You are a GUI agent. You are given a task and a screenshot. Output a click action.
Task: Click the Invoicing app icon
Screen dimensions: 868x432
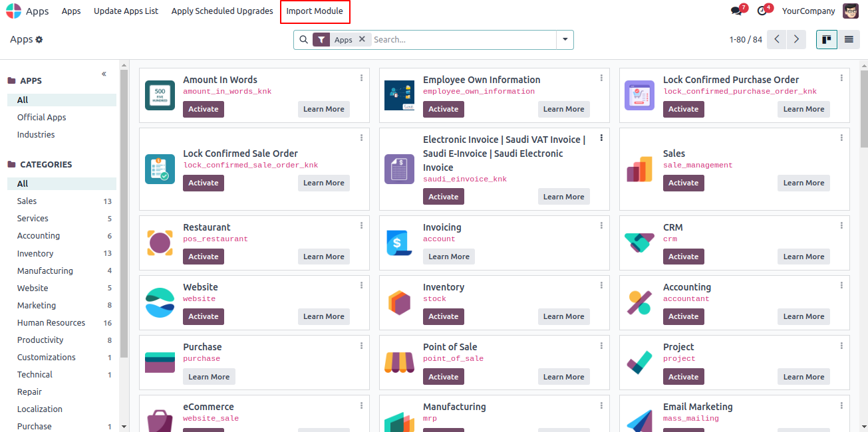coord(399,243)
